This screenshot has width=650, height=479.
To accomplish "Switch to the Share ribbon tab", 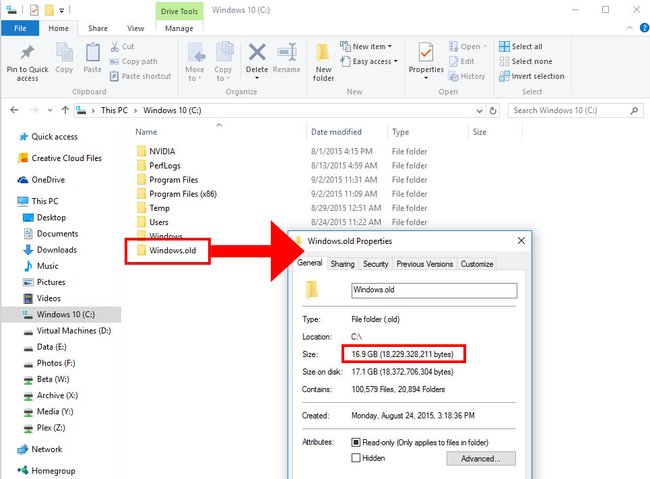I will click(98, 28).
